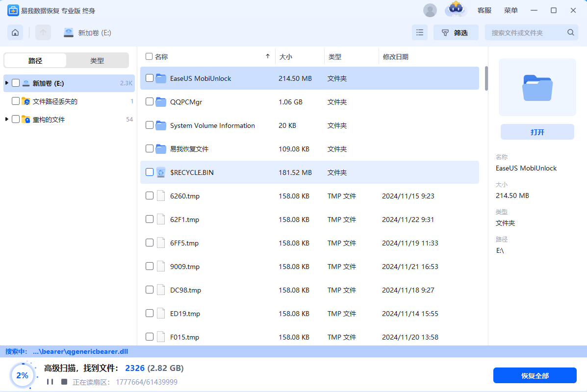
Task: Click the $RECYCLE.BIN folder icon
Action: pos(161,172)
